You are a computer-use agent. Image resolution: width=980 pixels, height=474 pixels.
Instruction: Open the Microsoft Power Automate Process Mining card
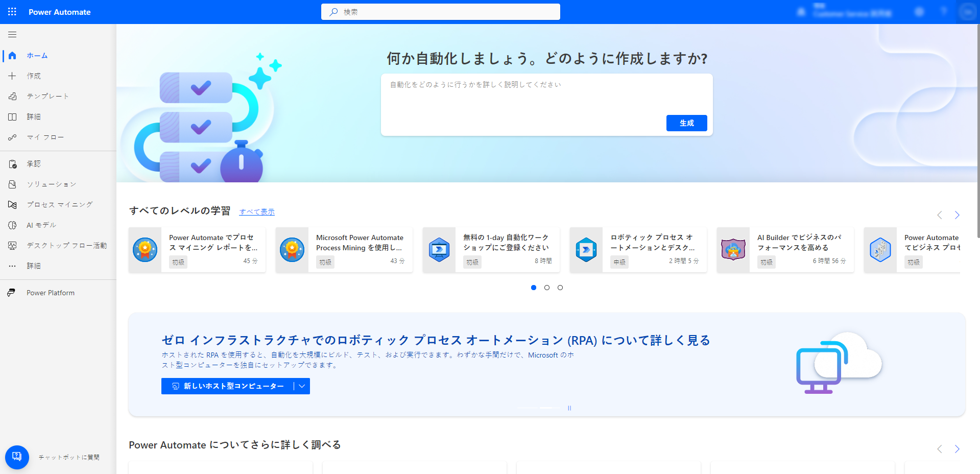coord(344,250)
